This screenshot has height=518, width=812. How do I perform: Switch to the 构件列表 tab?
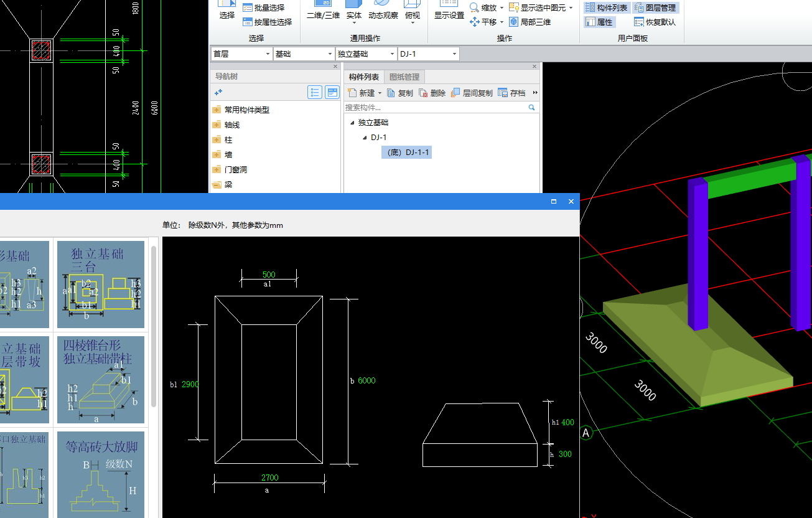[363, 77]
